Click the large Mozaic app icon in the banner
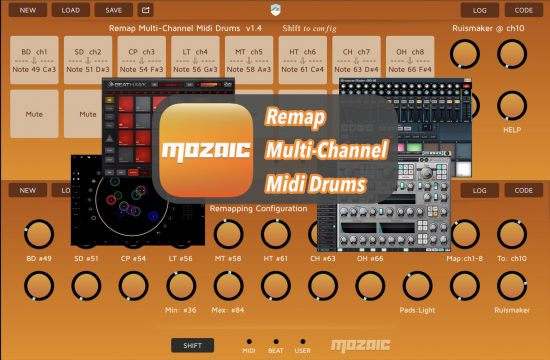Viewport: 550px width, 360px height. point(206,150)
